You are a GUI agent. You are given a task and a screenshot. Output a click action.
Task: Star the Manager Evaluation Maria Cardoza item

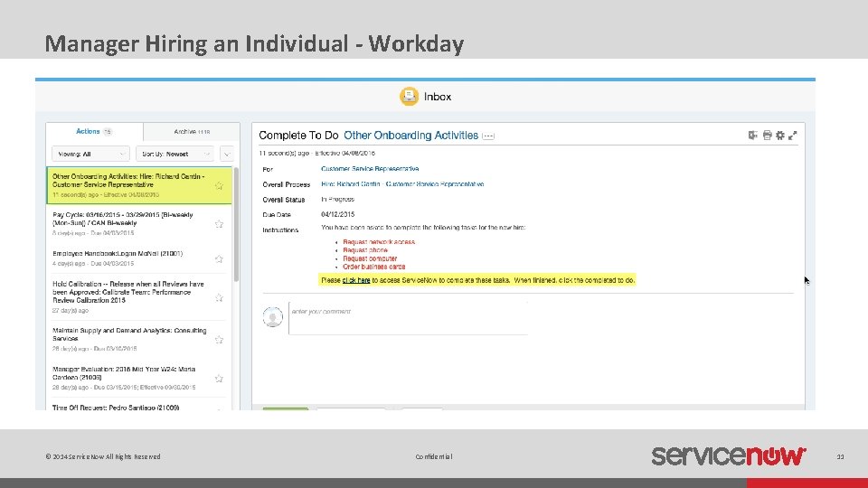point(219,379)
